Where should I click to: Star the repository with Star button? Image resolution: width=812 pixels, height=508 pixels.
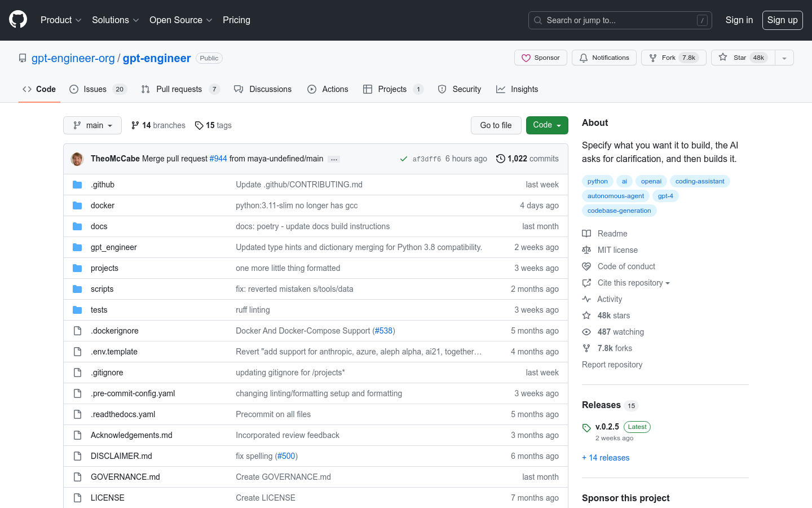click(743, 58)
